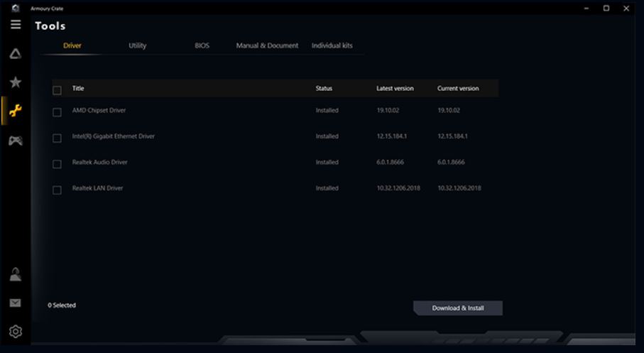Viewport: 644px width, 353px height.
Task: Click the Realtek LAN Driver title
Action: pyautogui.click(x=97, y=188)
